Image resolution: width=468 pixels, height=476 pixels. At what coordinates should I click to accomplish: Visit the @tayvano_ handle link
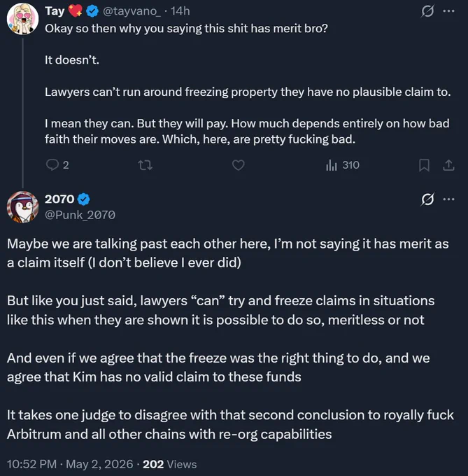[x=132, y=11]
